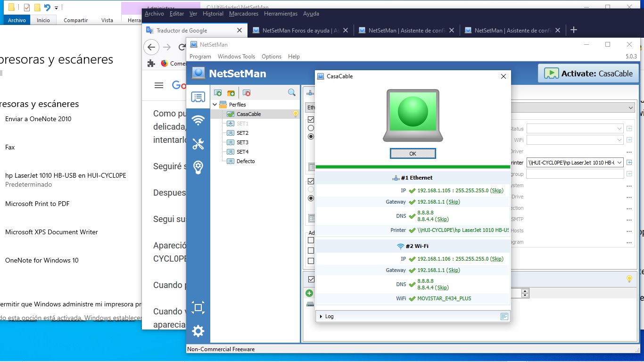Toggle third checkbox in Ad section
This screenshot has width=644, height=362.
[x=311, y=261]
